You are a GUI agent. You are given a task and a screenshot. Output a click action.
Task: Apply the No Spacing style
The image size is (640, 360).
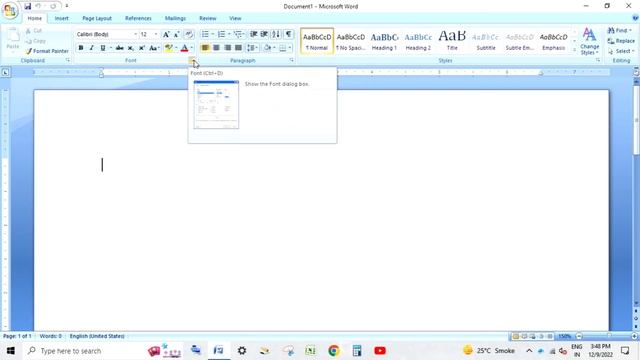[351, 41]
